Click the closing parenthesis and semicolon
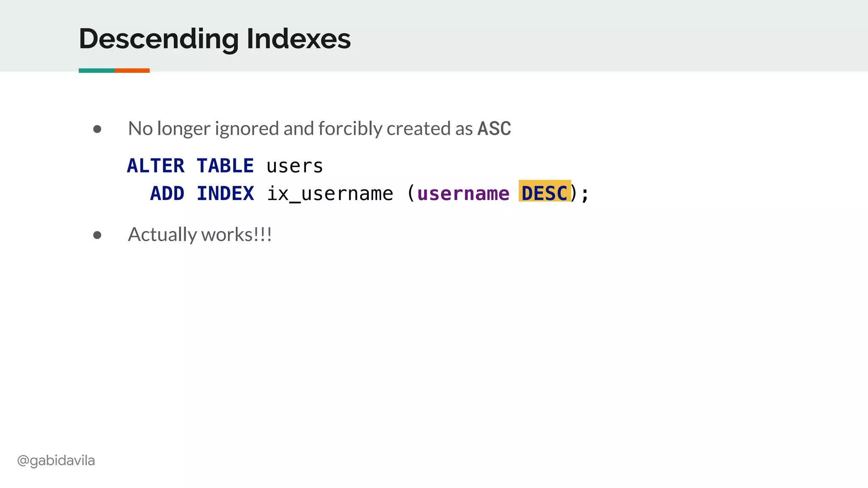Viewport: 868px width, 488px height. (x=580, y=194)
